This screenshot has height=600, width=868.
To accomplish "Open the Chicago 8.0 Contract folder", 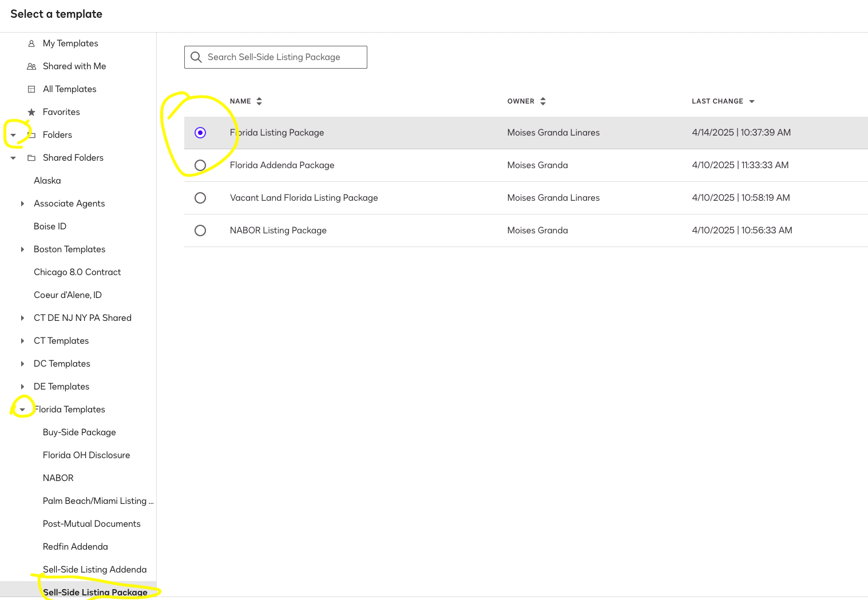I will (77, 272).
